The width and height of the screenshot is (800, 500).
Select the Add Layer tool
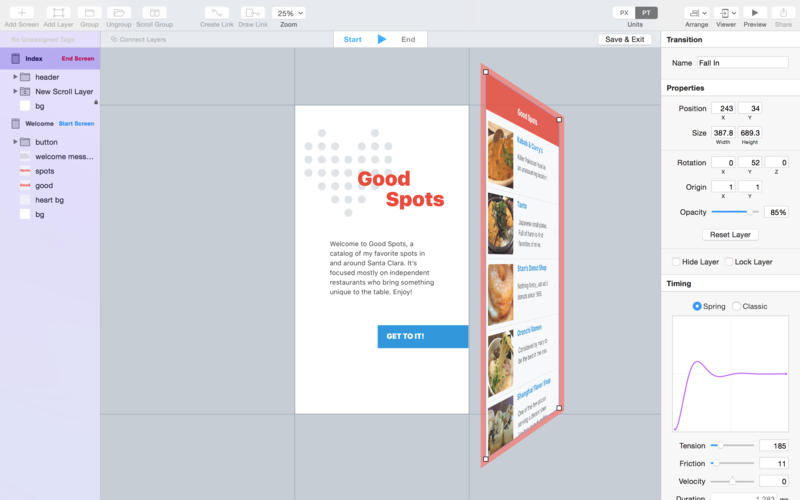58,13
